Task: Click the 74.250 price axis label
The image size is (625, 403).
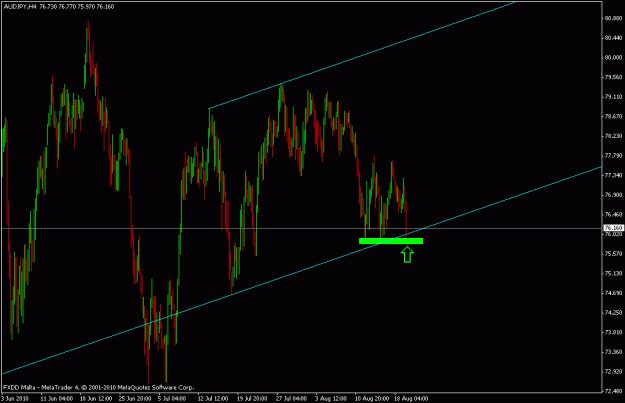Action: [613, 313]
